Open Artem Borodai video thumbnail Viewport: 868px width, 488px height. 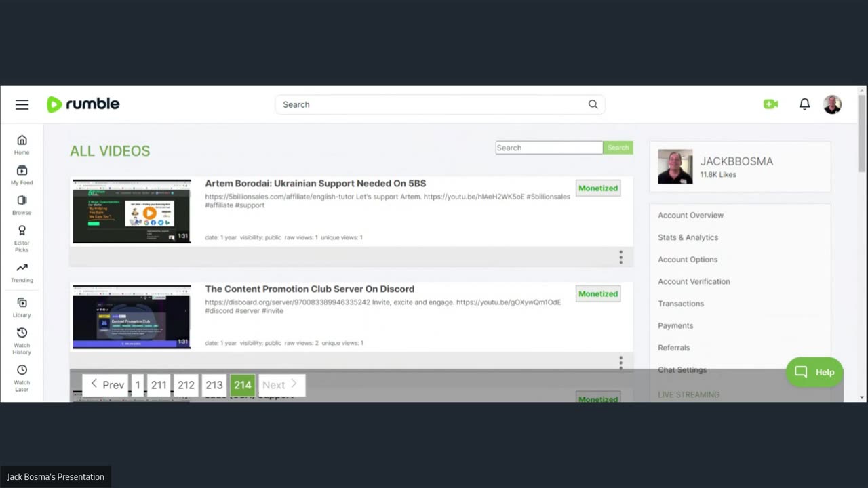point(132,211)
